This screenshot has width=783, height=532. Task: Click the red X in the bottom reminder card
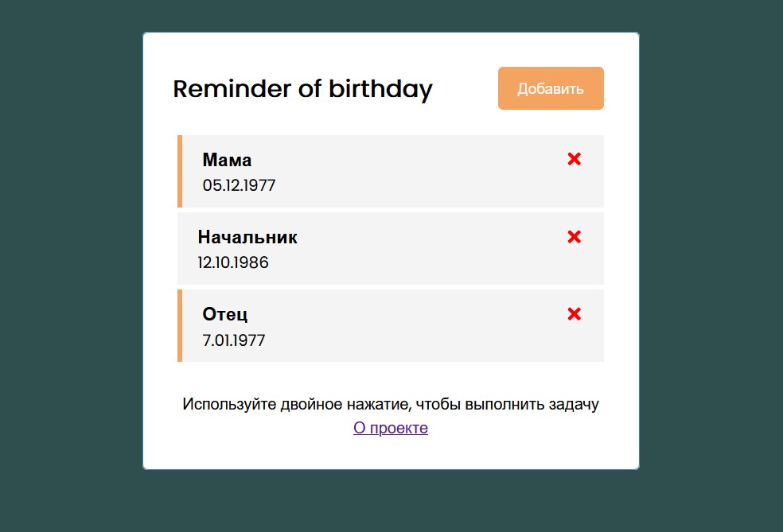click(x=574, y=314)
